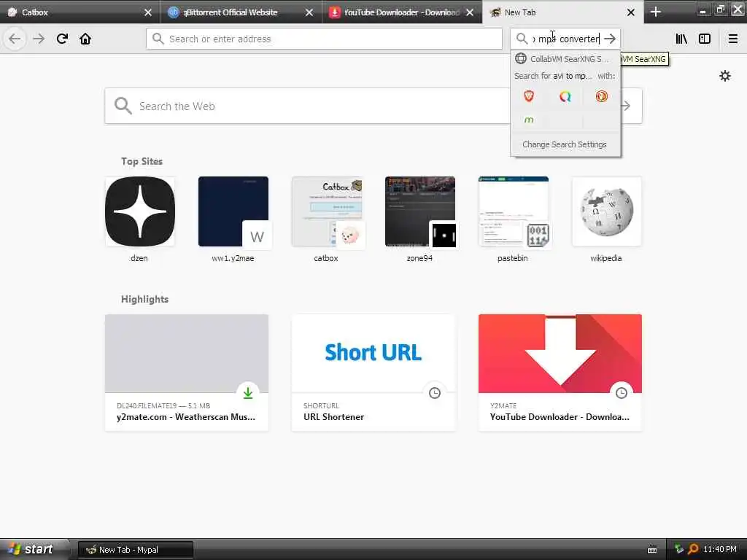Close the New Tab tab
Image resolution: width=747 pixels, height=560 pixels.
coord(631,12)
